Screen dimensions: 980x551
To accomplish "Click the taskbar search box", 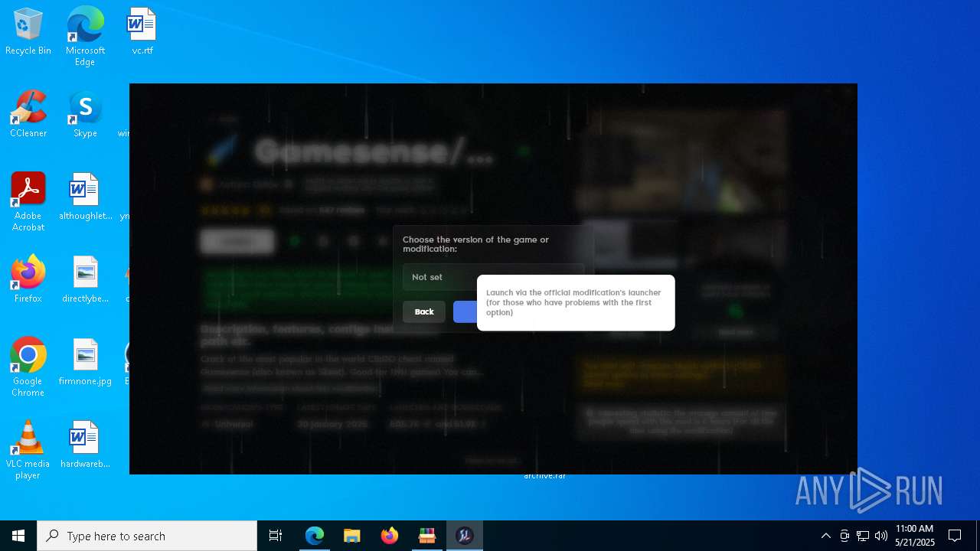I will pyautogui.click(x=147, y=536).
